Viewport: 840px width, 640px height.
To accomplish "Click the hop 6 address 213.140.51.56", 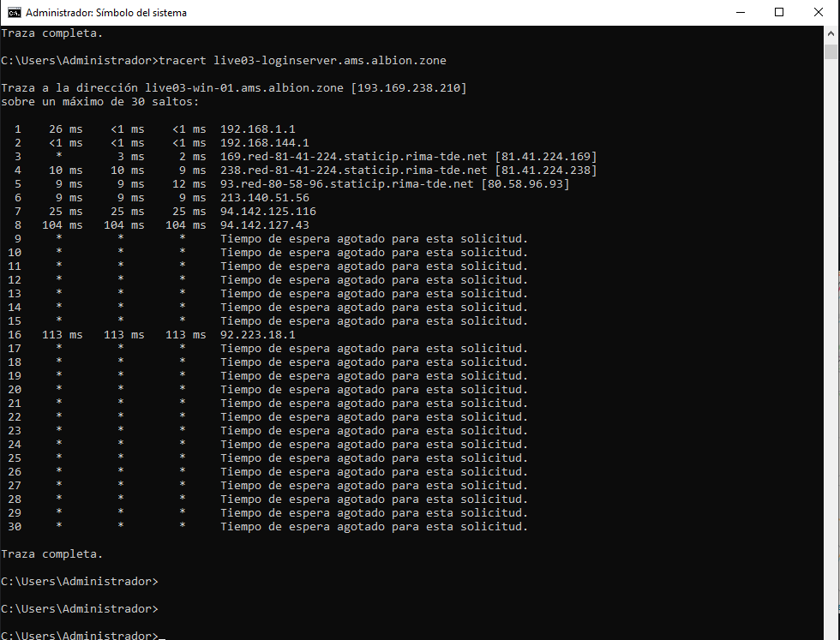I will tap(265, 198).
